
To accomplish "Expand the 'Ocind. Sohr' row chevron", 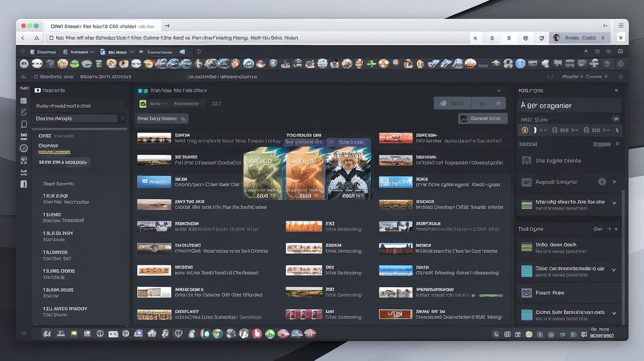I will 614,313.
